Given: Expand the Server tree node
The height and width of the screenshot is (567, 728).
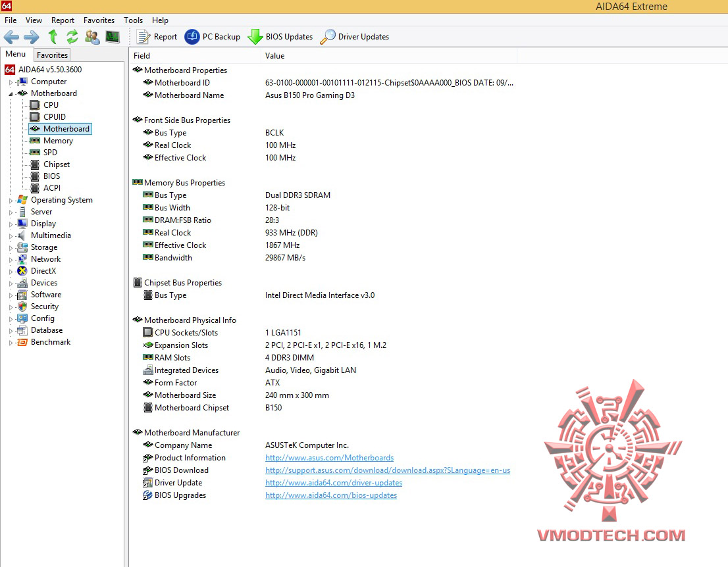Looking at the screenshot, I should (11, 212).
